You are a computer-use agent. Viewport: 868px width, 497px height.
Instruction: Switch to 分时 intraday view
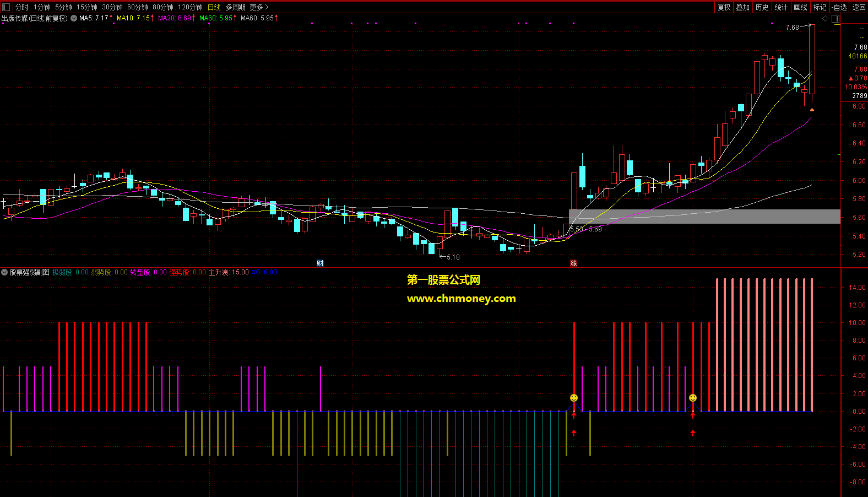(x=22, y=7)
